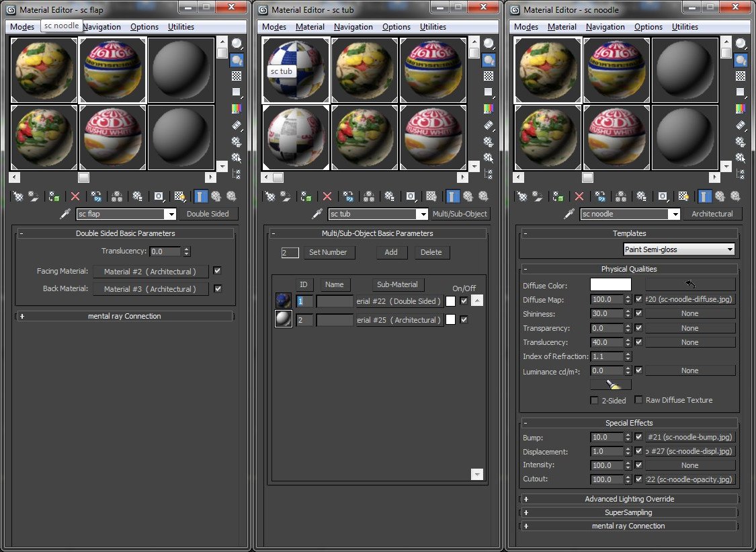The image size is (756, 552).
Task: Toggle the Cutout map checkbox
Action: [639, 479]
